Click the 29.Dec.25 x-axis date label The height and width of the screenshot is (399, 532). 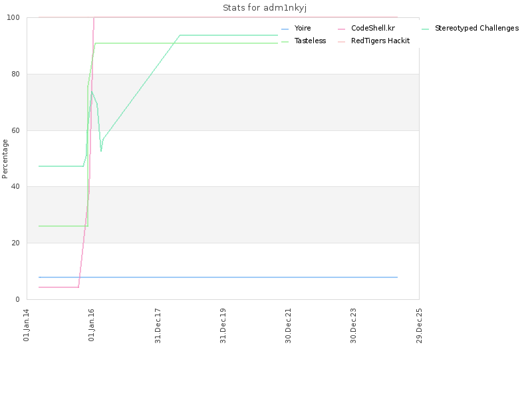point(420,326)
